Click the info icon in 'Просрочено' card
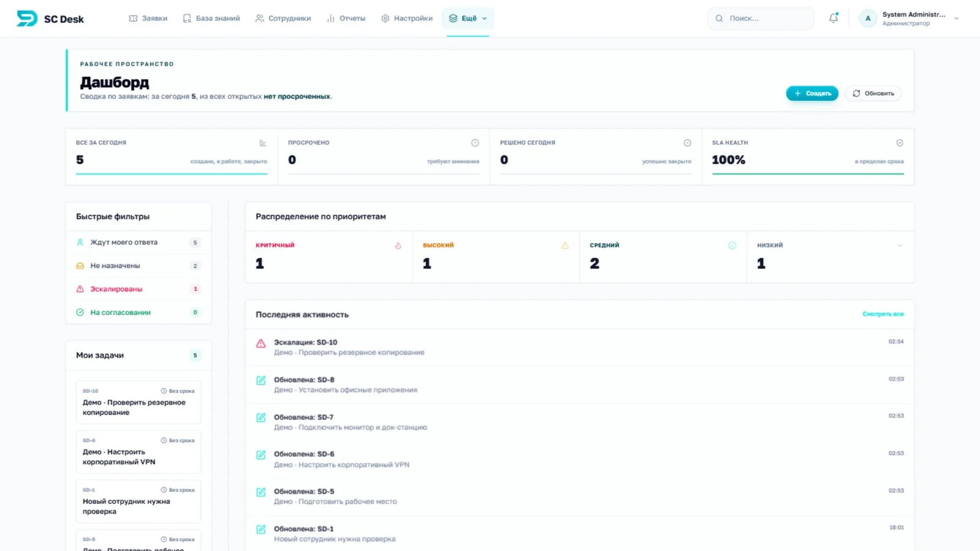Viewport: 980px width, 551px height. 475,143
